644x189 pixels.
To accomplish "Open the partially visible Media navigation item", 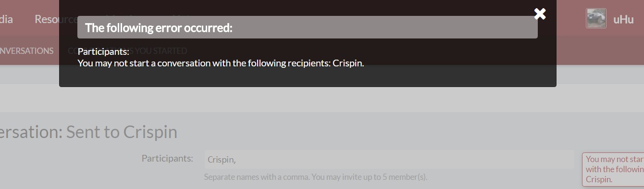I will coord(6,19).
